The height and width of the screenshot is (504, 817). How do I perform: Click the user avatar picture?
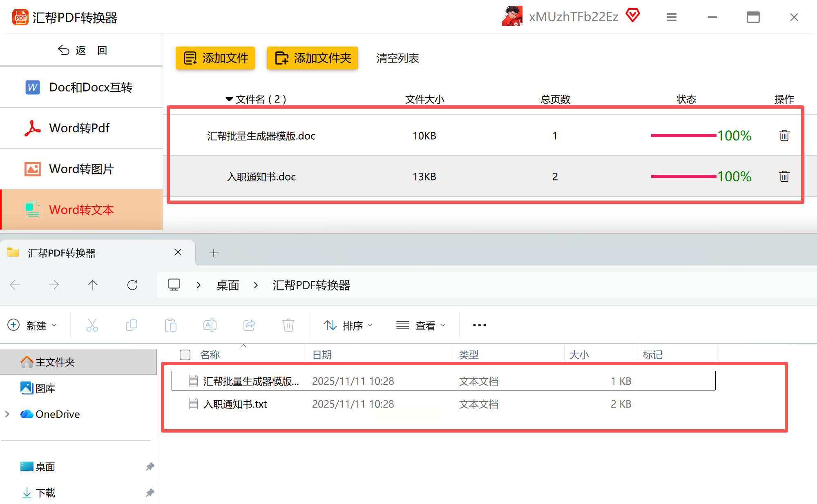[512, 16]
